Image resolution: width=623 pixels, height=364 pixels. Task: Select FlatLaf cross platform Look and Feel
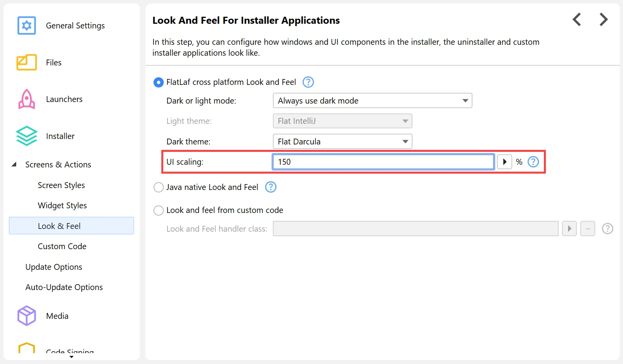tap(159, 83)
